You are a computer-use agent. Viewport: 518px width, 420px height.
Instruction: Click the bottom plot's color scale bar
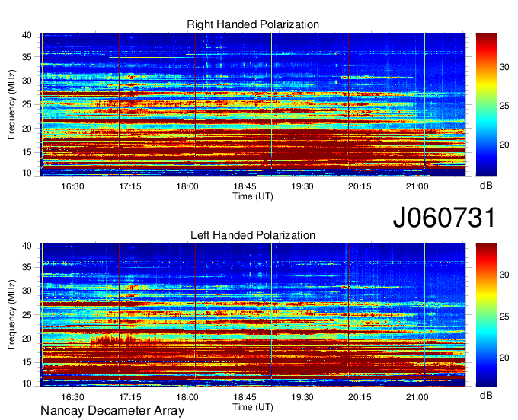pyautogui.click(x=486, y=315)
